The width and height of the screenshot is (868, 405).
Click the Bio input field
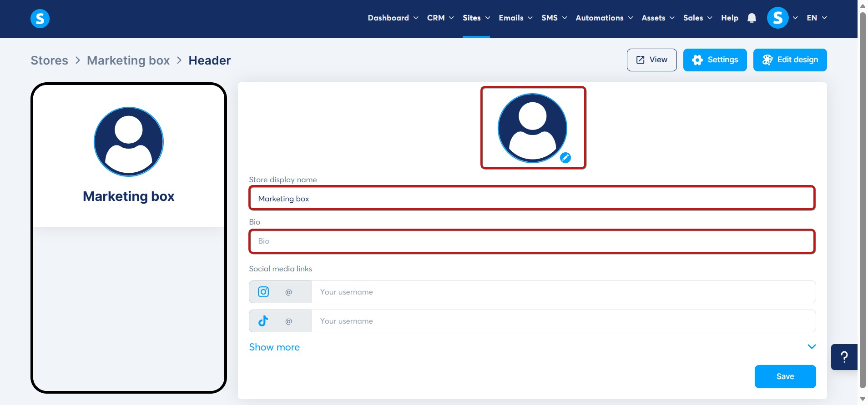click(x=531, y=241)
